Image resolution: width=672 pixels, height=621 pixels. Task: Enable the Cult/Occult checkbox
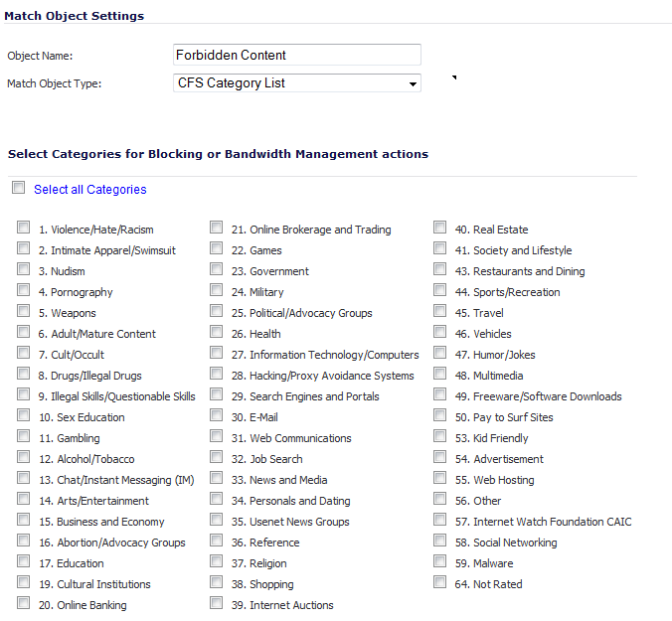(x=23, y=353)
